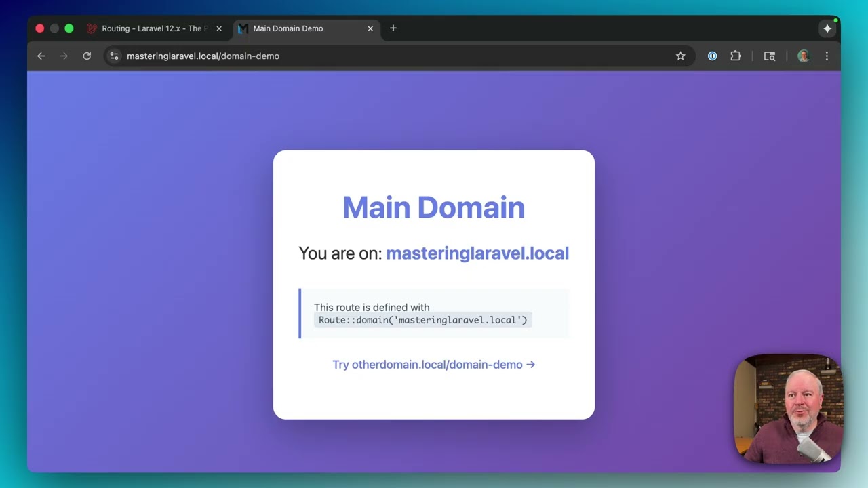Select the Main Domain Demo tab
Screen dimensions: 868x488
point(307,28)
